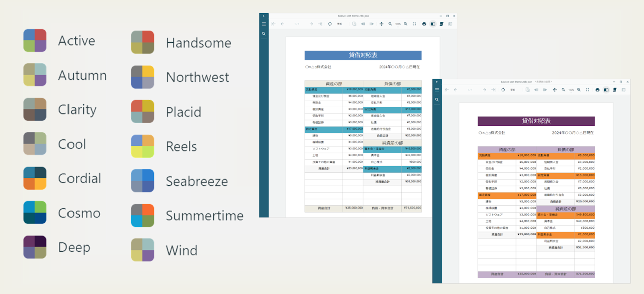Image resolution: width=644 pixels, height=294 pixels.
Task: Click the Handsome theme name
Action: tap(198, 43)
